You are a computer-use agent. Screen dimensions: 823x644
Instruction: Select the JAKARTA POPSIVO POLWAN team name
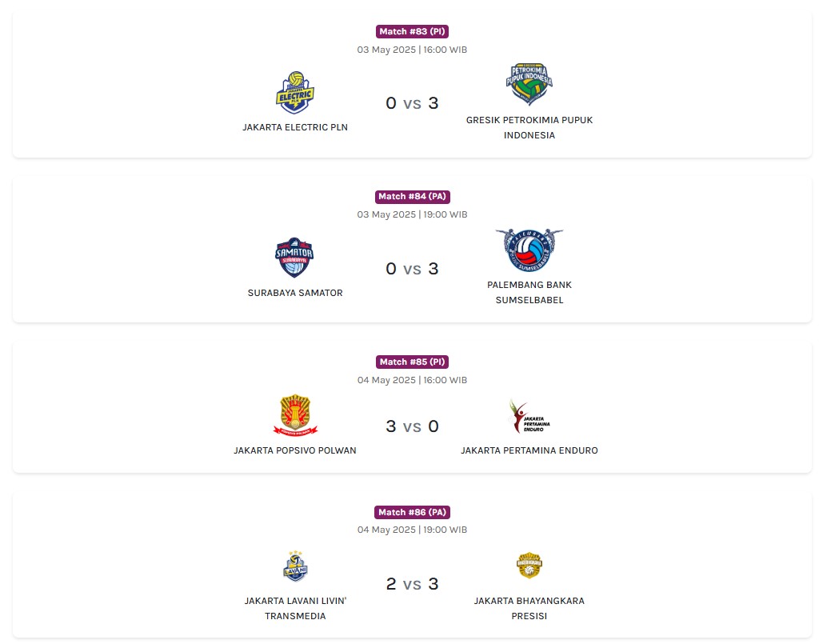295,450
